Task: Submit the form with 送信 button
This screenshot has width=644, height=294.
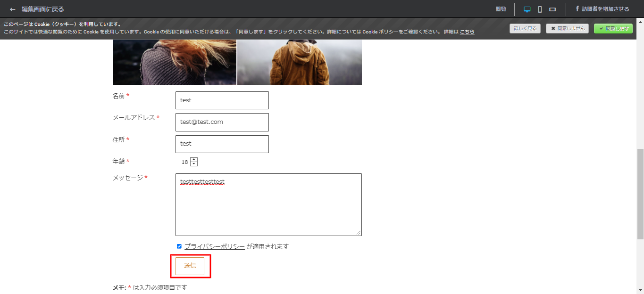Action: 190,266
